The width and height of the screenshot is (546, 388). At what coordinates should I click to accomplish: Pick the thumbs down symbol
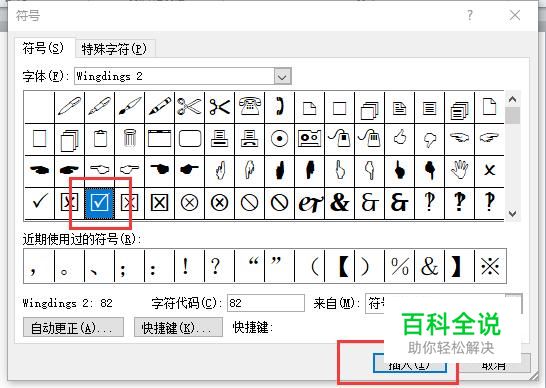click(x=429, y=139)
